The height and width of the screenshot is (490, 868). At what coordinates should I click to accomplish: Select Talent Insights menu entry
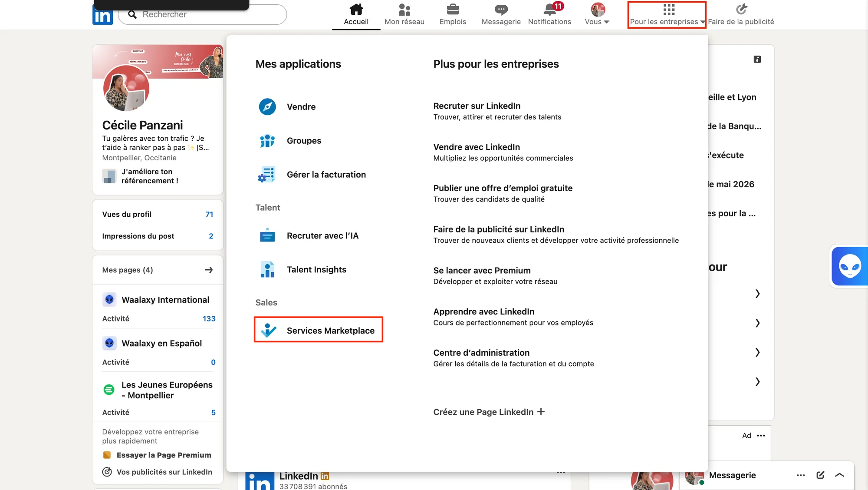pyautogui.click(x=316, y=270)
